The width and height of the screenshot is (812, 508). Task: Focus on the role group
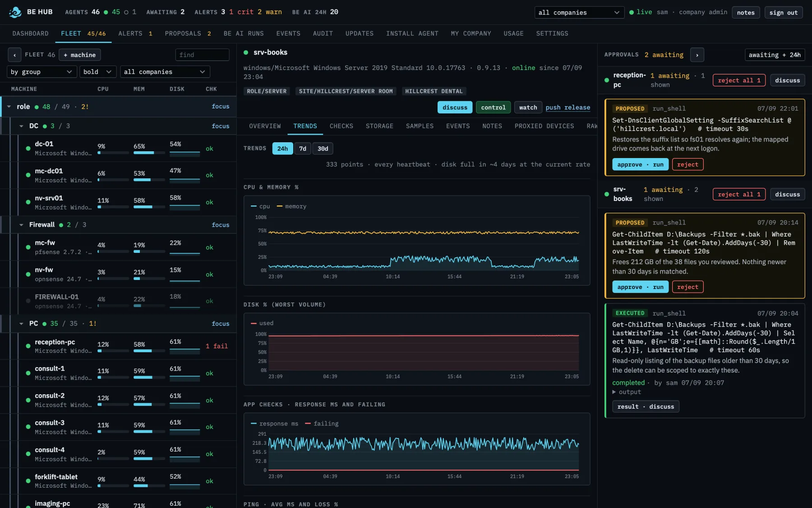pyautogui.click(x=221, y=107)
